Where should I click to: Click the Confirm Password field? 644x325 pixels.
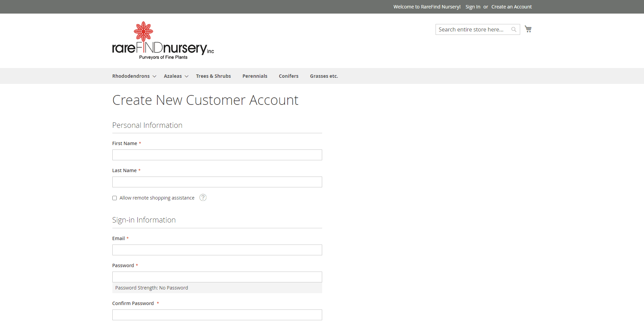click(217, 315)
